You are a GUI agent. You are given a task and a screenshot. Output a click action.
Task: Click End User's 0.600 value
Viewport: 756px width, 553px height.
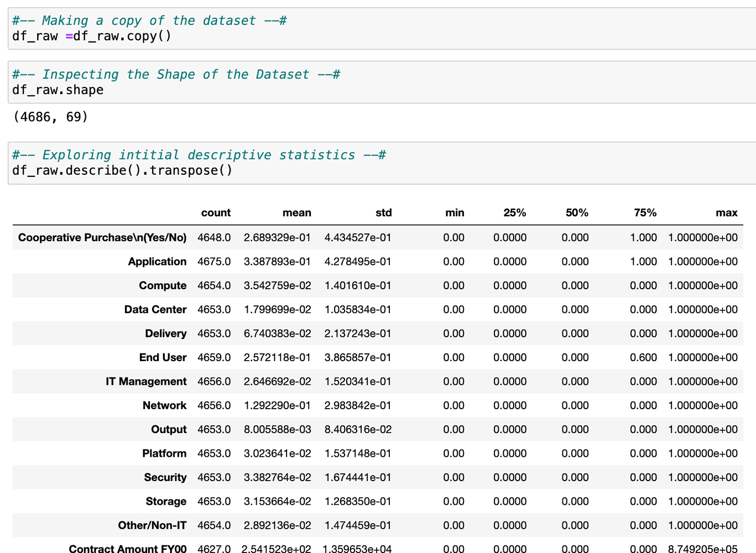[643, 358]
